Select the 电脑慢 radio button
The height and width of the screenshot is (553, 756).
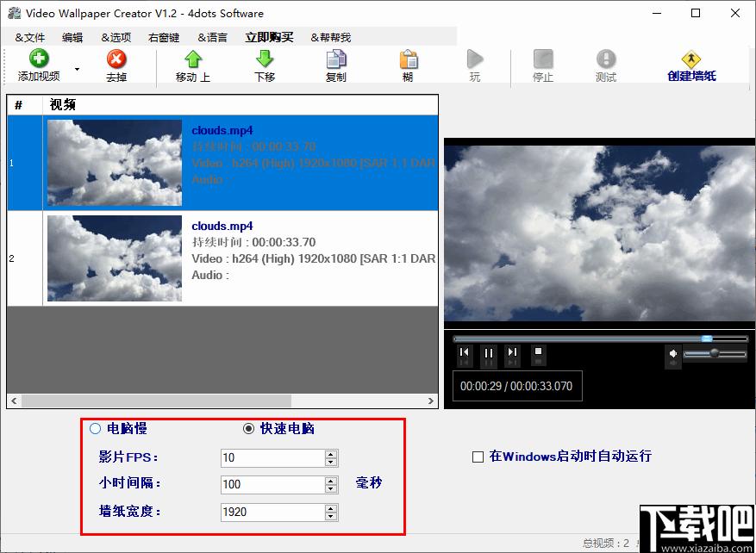(x=96, y=428)
